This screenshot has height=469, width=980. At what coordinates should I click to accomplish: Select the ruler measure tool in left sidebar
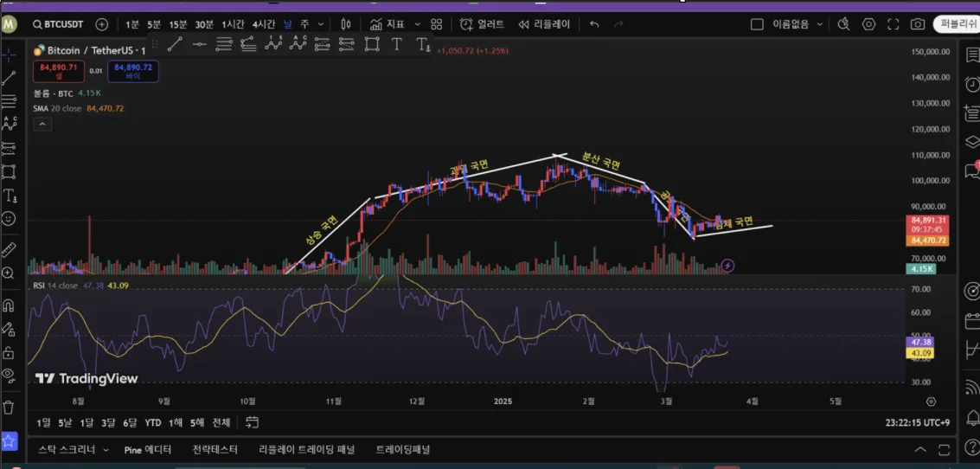pyautogui.click(x=9, y=250)
